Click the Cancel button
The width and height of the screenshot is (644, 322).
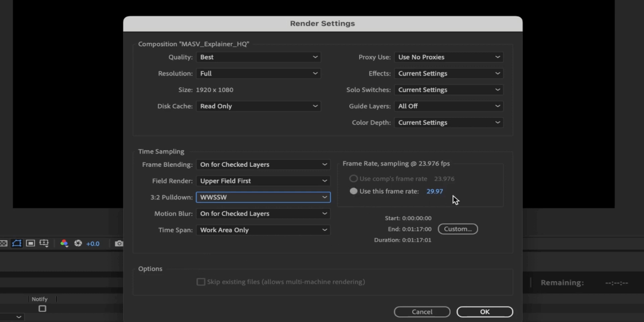[x=422, y=312]
